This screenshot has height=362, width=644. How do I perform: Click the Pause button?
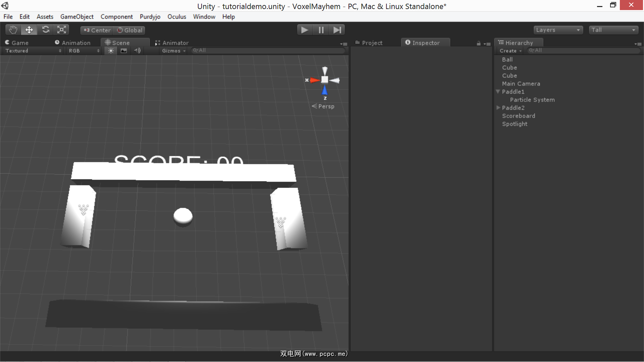point(321,30)
